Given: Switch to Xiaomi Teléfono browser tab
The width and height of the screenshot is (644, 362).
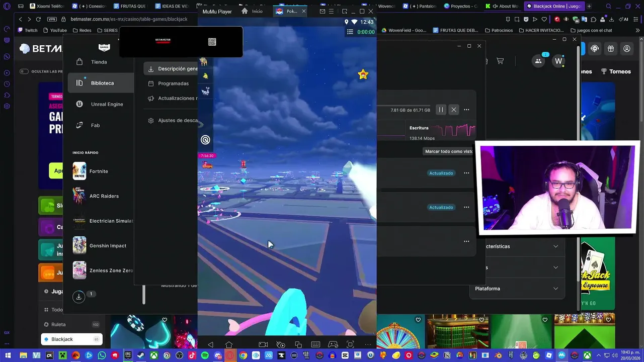Looking at the screenshot, I should point(47,6).
